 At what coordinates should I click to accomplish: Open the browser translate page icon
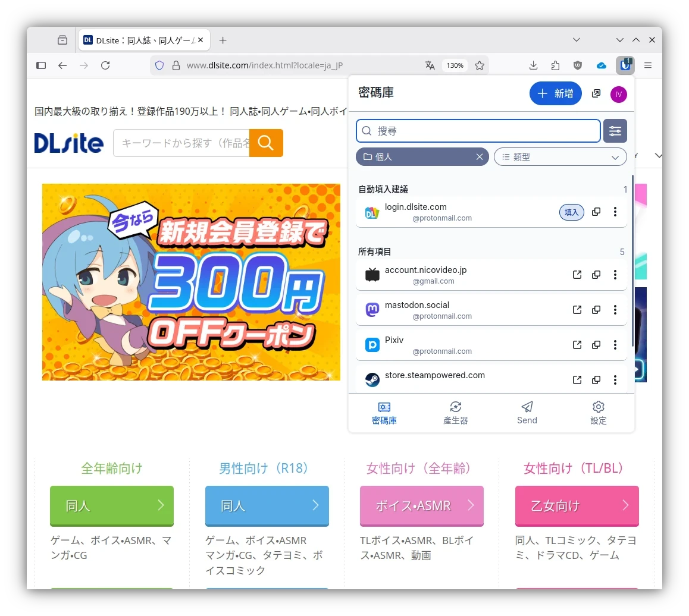(430, 65)
